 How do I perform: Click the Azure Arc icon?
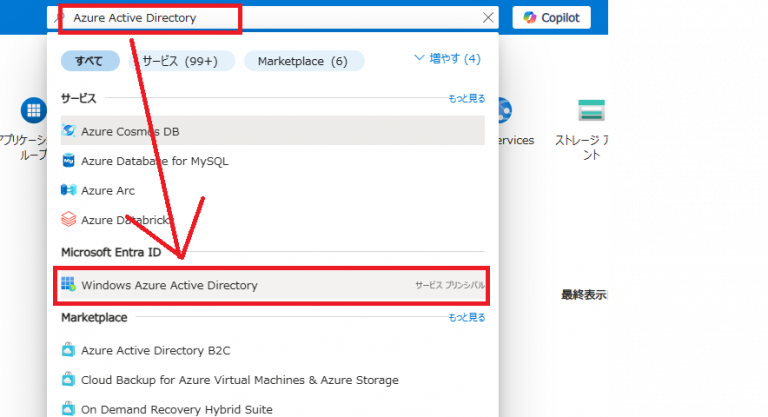coord(69,191)
